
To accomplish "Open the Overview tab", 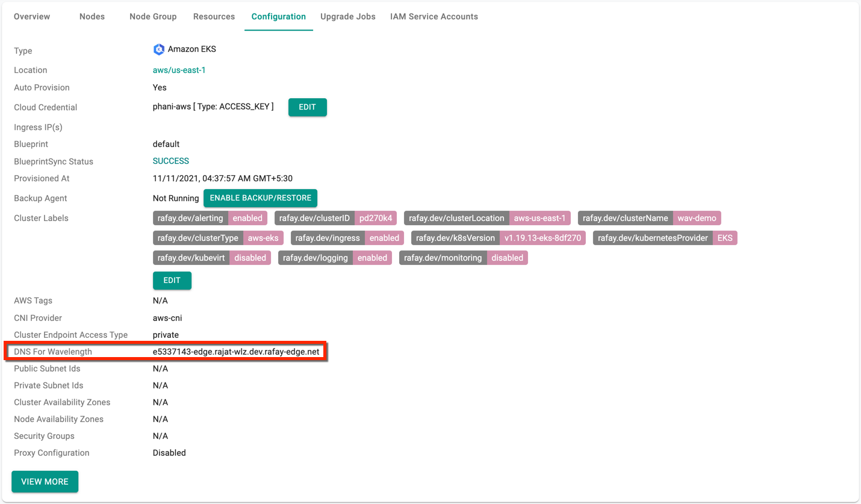I will point(32,16).
